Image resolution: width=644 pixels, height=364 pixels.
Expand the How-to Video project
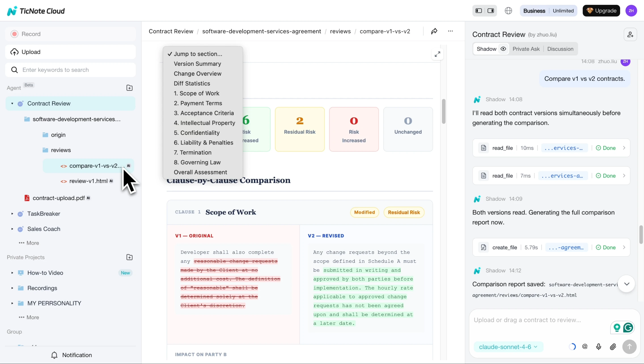(12, 273)
